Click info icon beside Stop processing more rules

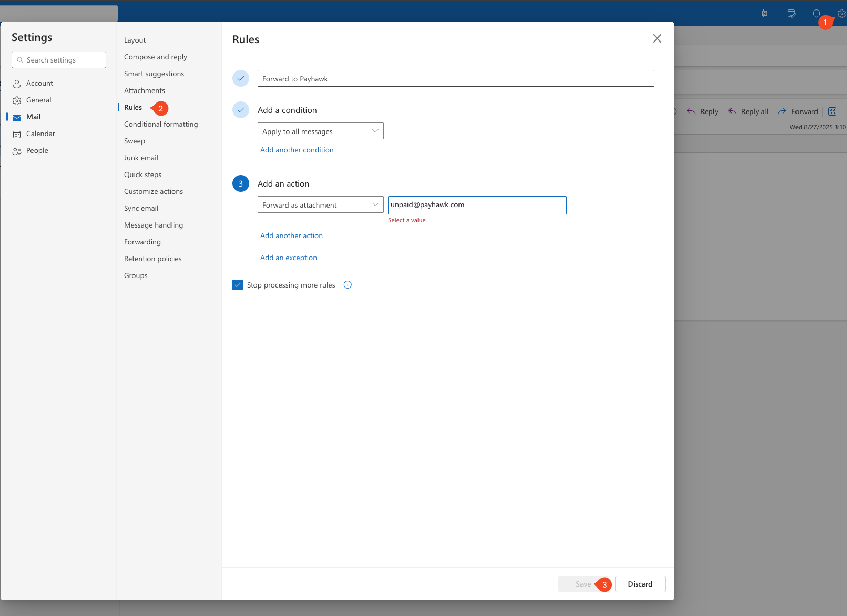coord(348,285)
